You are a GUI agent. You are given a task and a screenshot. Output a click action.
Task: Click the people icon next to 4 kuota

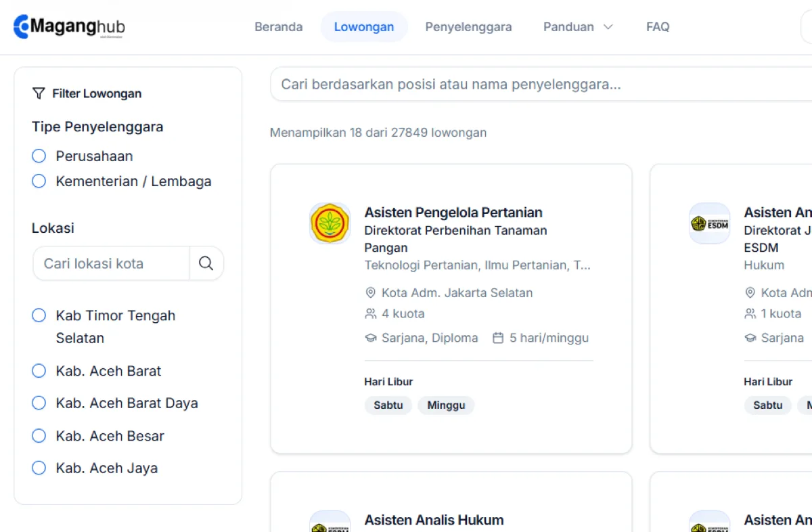click(370, 313)
